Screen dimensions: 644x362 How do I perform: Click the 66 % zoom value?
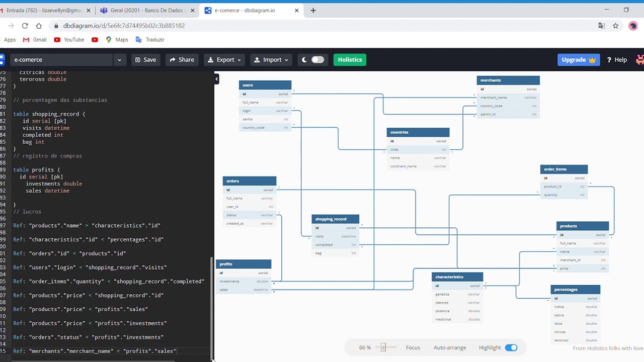(x=365, y=348)
